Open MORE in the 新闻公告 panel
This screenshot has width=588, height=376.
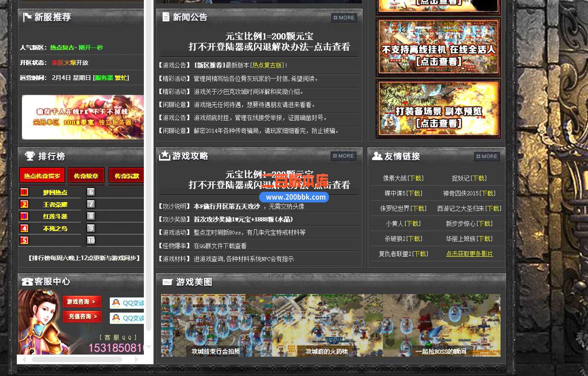point(344,18)
